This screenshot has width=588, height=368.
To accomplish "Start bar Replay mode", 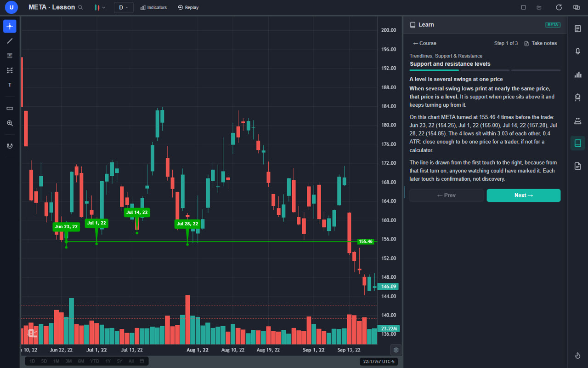I will 188,7.
